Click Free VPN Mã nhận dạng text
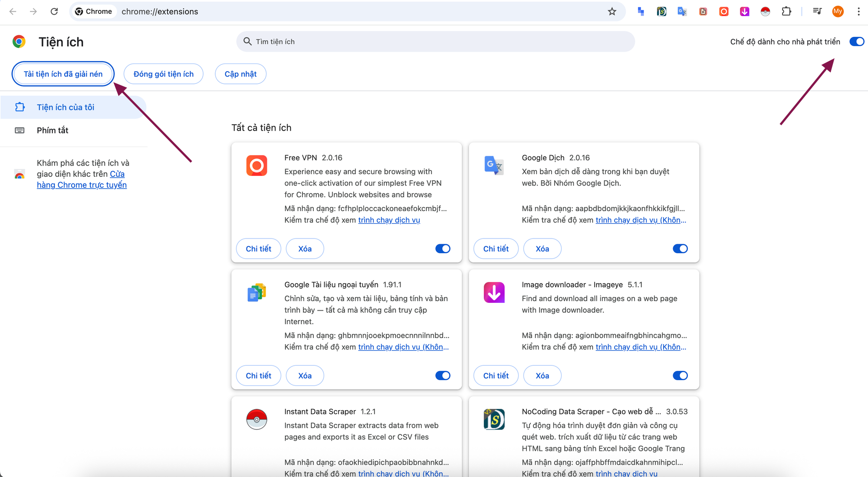The image size is (868, 477). 365,209
